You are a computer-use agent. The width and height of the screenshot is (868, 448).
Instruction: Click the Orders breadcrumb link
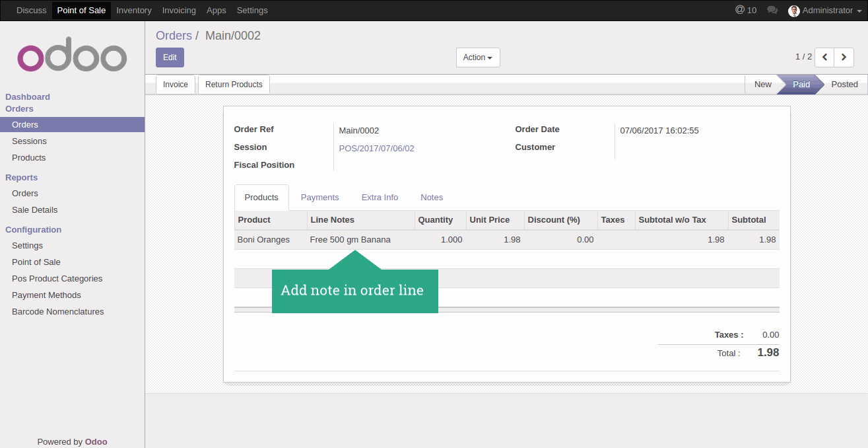coord(174,36)
